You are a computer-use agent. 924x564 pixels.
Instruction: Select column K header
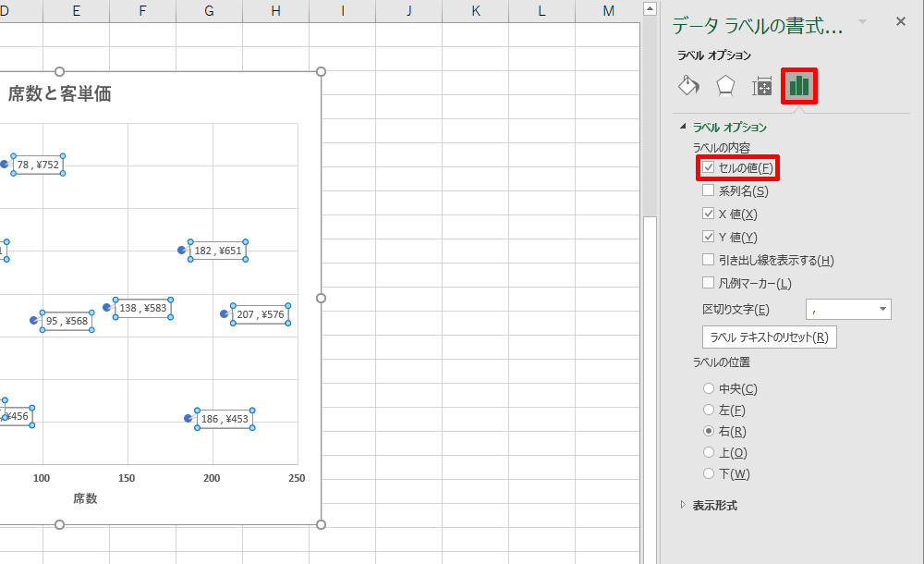tap(476, 10)
